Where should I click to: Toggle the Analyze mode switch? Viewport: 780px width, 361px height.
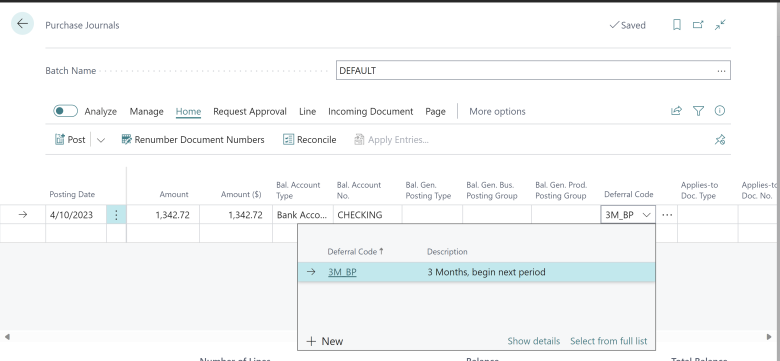click(x=66, y=111)
